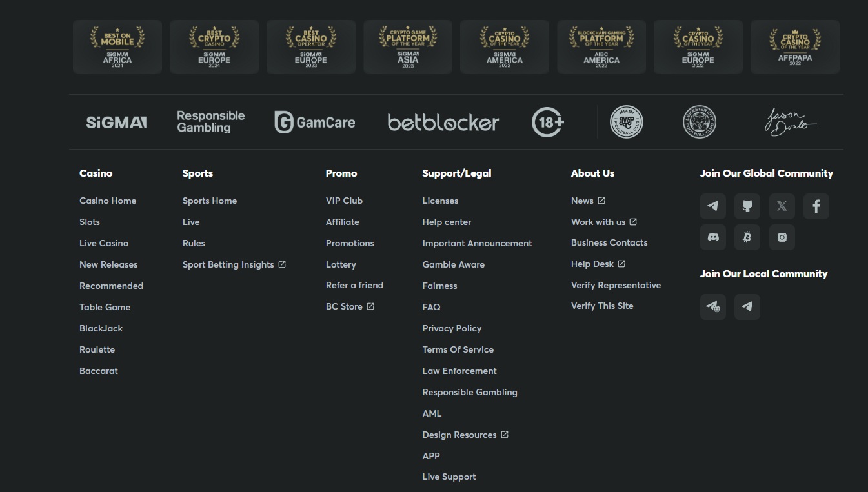Click the 18+ age restriction icon
Viewport: 868px width, 492px height.
(548, 122)
